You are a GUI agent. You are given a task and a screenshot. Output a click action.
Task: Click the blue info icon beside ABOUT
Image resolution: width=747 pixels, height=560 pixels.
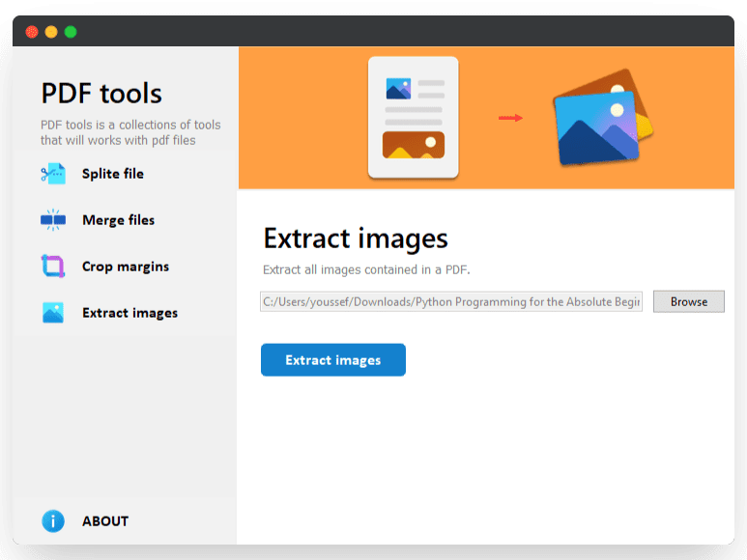click(53, 520)
